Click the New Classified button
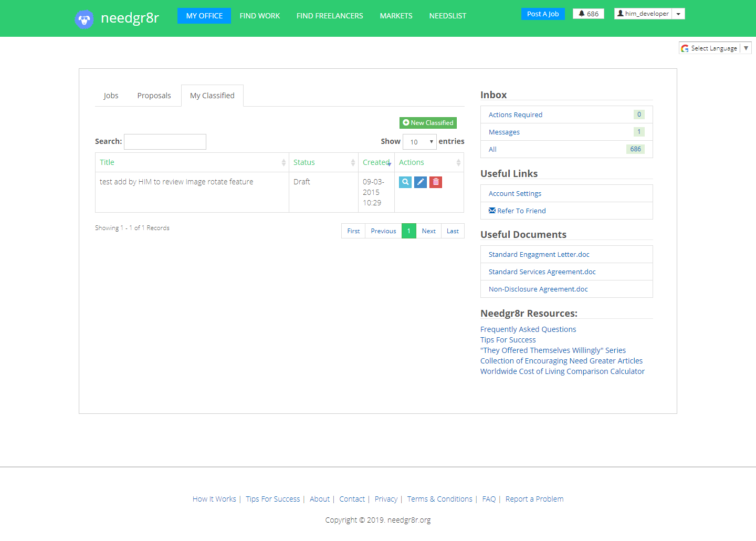Viewport: 756px width, 541px height. point(428,123)
